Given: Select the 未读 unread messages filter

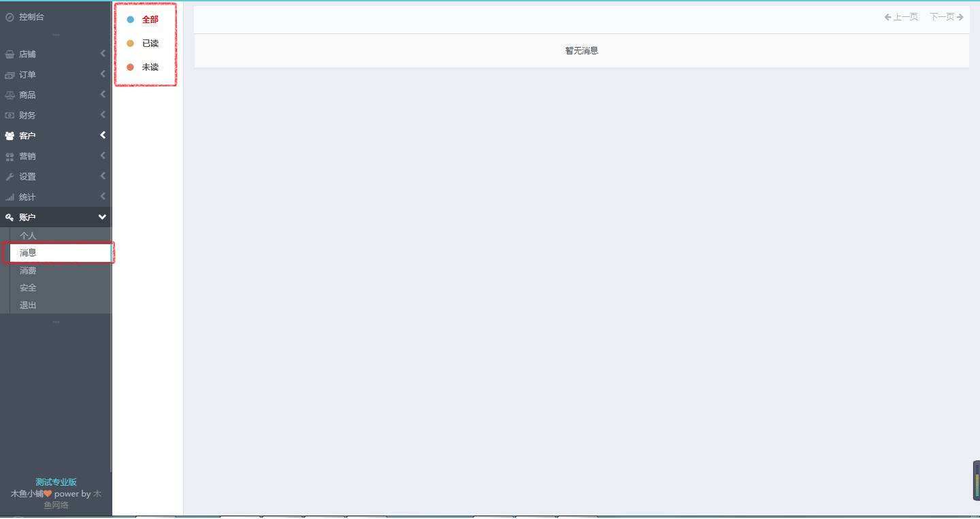Looking at the screenshot, I should pos(150,67).
